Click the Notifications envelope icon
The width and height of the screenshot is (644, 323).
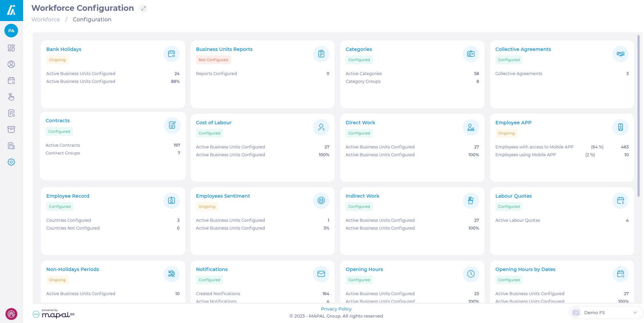click(x=321, y=274)
